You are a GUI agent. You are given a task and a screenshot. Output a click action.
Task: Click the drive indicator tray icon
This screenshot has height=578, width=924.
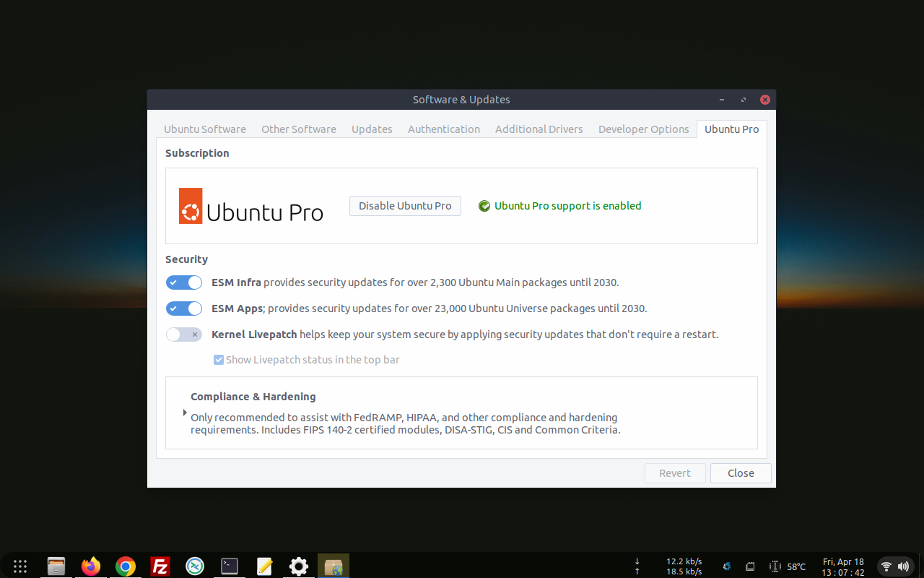click(x=750, y=566)
